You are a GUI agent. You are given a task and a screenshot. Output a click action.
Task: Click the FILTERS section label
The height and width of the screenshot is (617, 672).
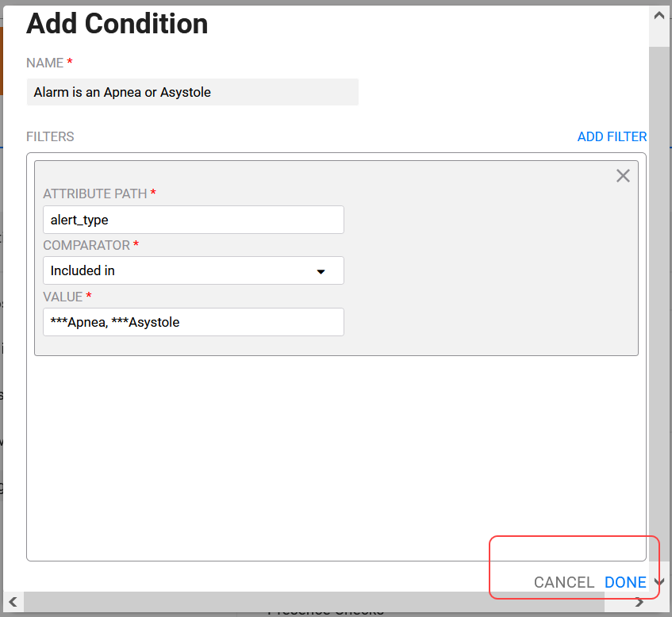[x=50, y=136]
